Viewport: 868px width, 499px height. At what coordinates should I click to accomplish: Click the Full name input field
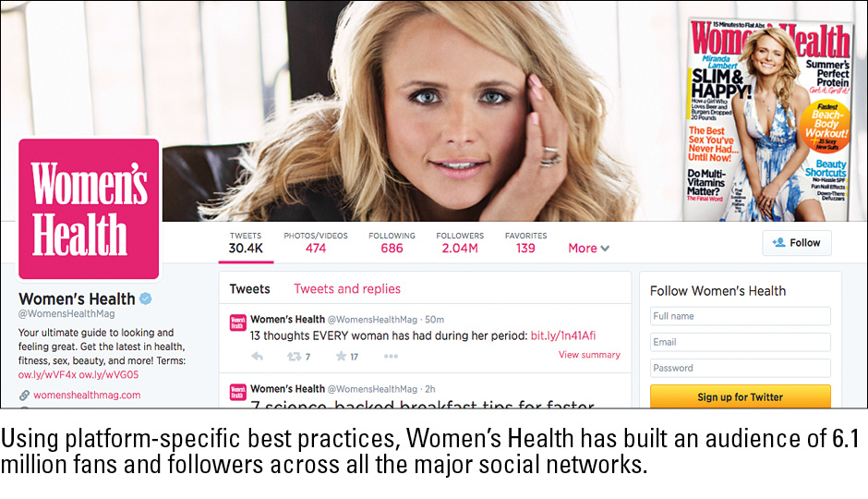tap(741, 316)
